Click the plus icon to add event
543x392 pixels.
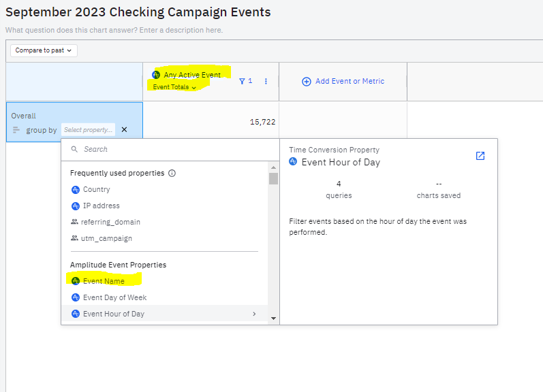[x=306, y=82]
